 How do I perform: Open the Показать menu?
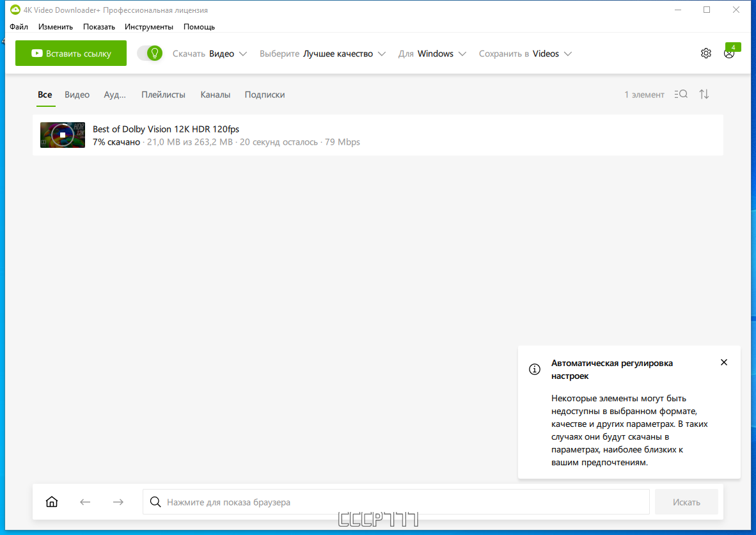[99, 27]
